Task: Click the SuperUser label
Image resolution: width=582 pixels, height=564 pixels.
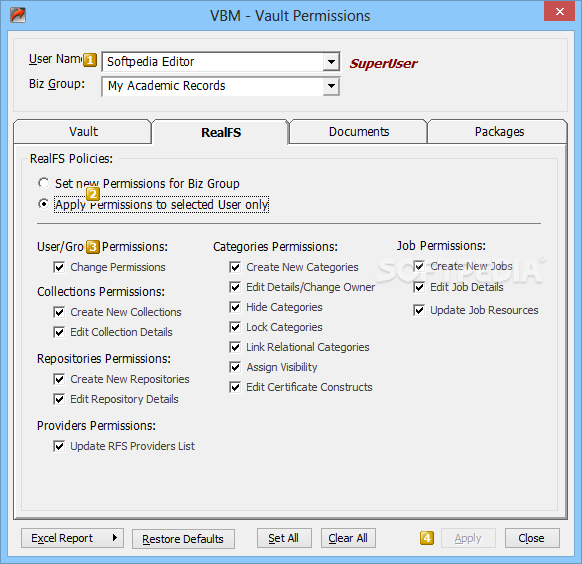Action: click(383, 63)
